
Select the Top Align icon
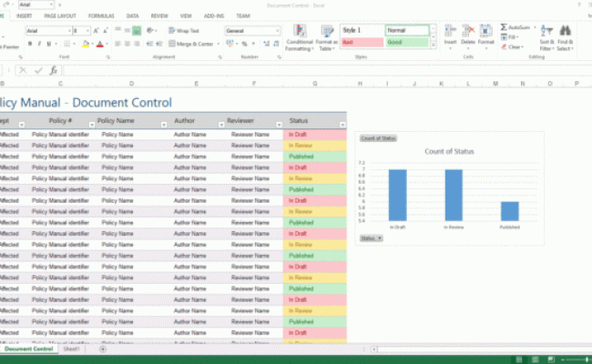[x=118, y=31]
